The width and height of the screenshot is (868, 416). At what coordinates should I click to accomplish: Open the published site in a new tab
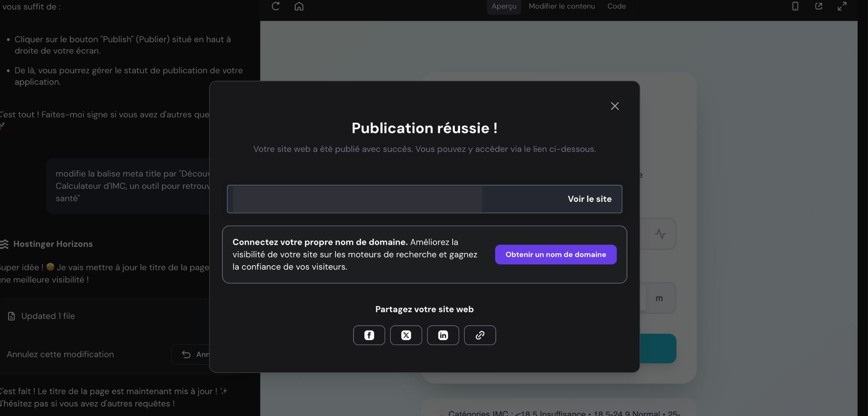[x=819, y=6]
